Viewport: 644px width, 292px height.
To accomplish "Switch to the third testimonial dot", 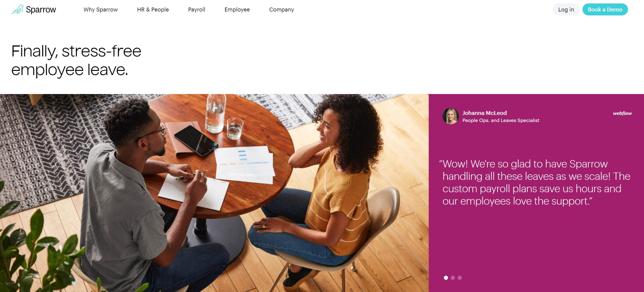I will click(460, 278).
